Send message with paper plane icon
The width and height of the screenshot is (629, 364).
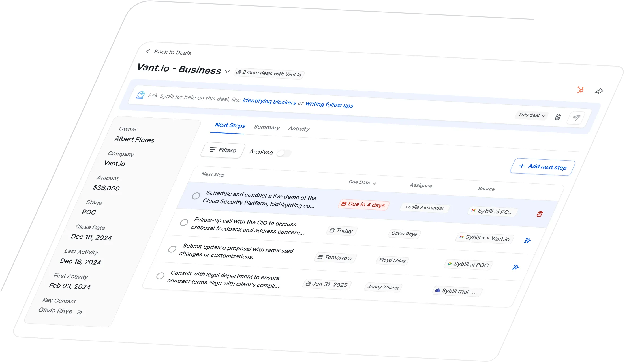(576, 118)
